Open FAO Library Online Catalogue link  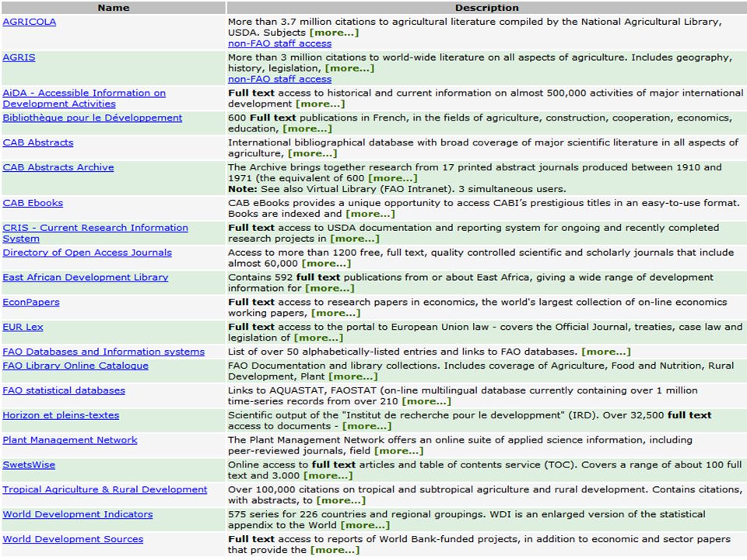pyautogui.click(x=75, y=366)
